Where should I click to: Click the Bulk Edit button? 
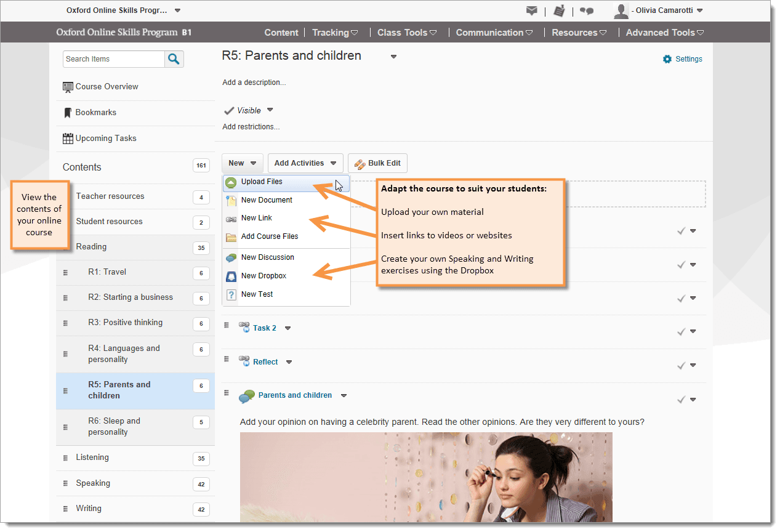(377, 163)
